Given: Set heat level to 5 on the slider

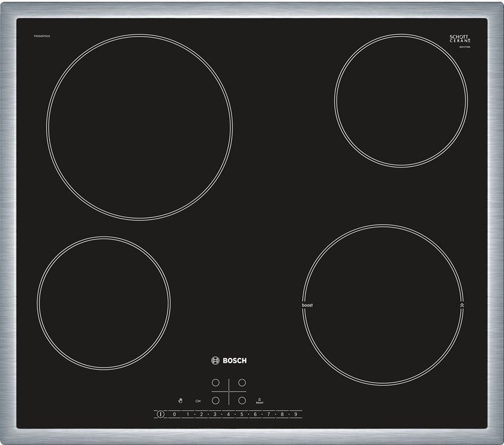Looking at the screenshot, I should pyautogui.click(x=242, y=414).
